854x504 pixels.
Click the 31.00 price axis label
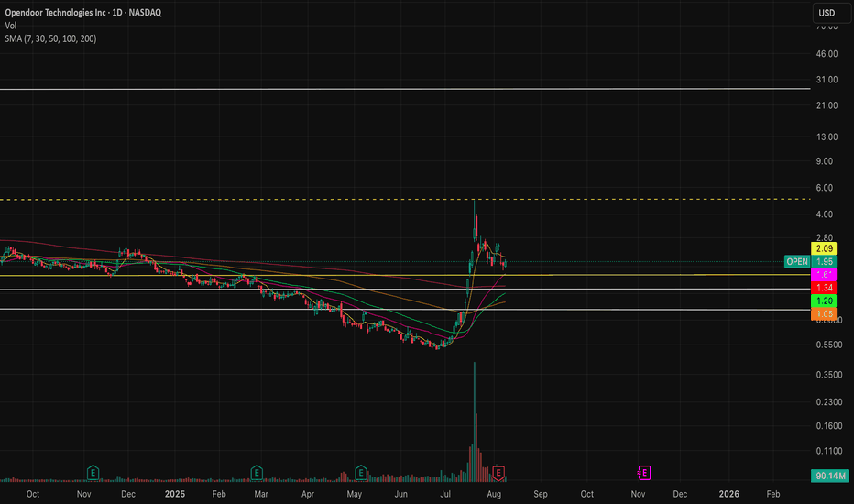point(827,80)
